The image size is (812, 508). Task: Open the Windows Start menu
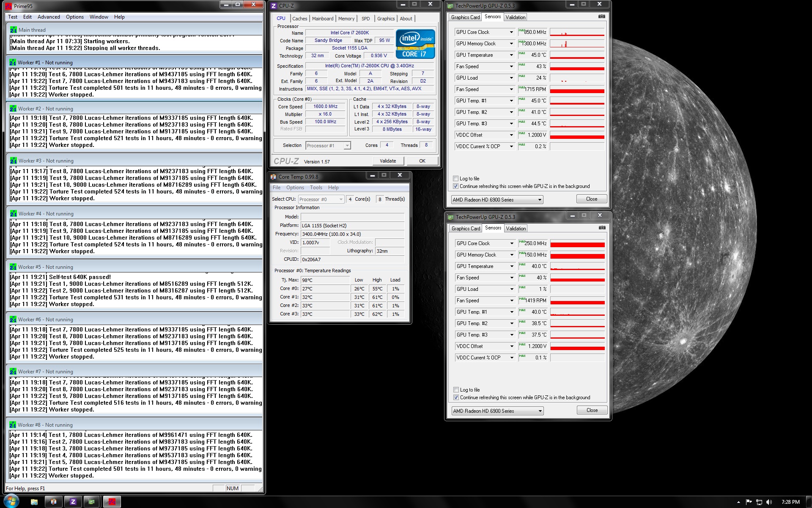(x=11, y=501)
